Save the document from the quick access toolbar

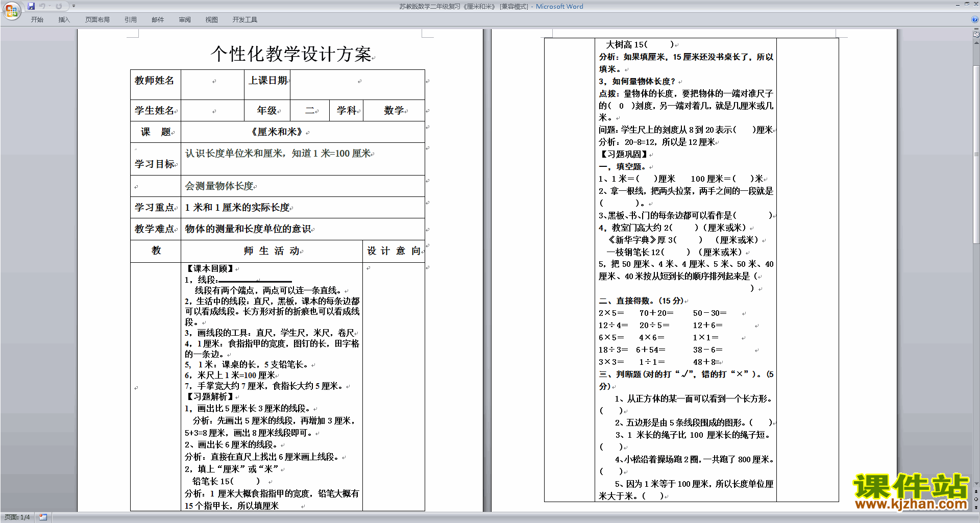(31, 6)
